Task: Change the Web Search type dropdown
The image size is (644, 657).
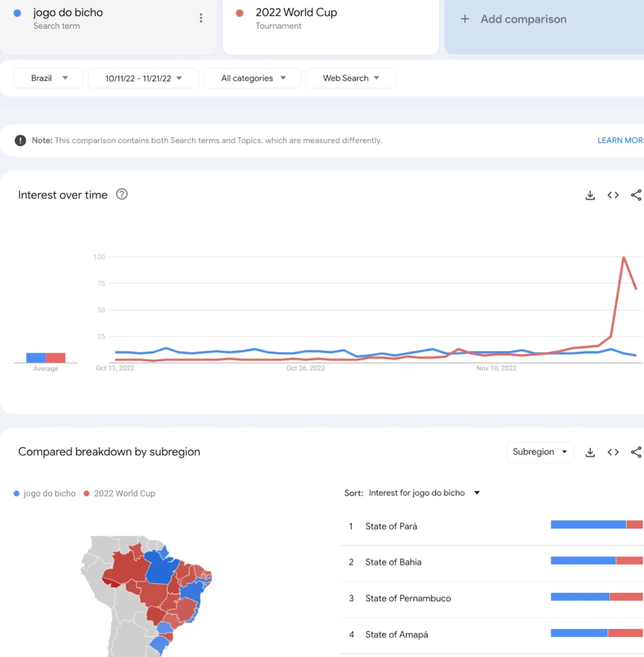Action: click(351, 78)
